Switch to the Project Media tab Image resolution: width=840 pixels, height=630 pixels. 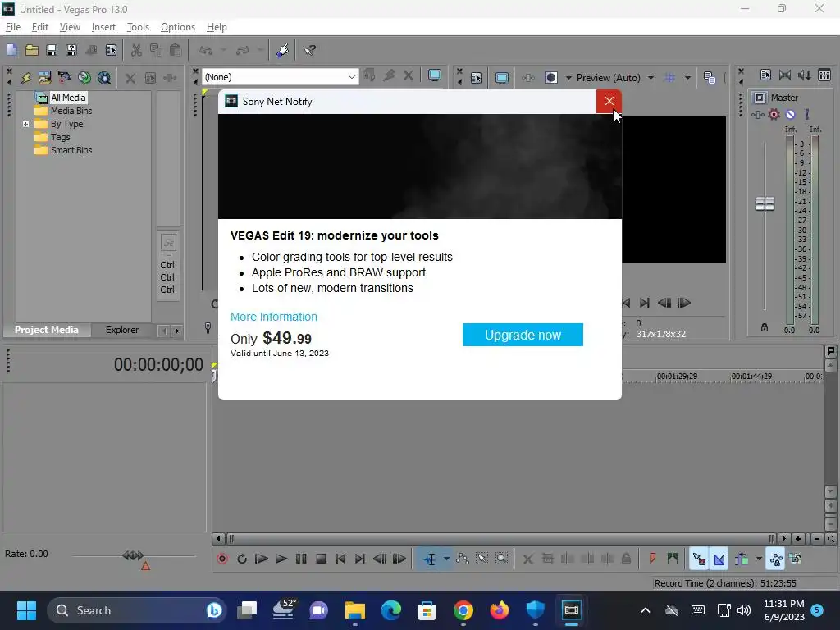click(47, 330)
